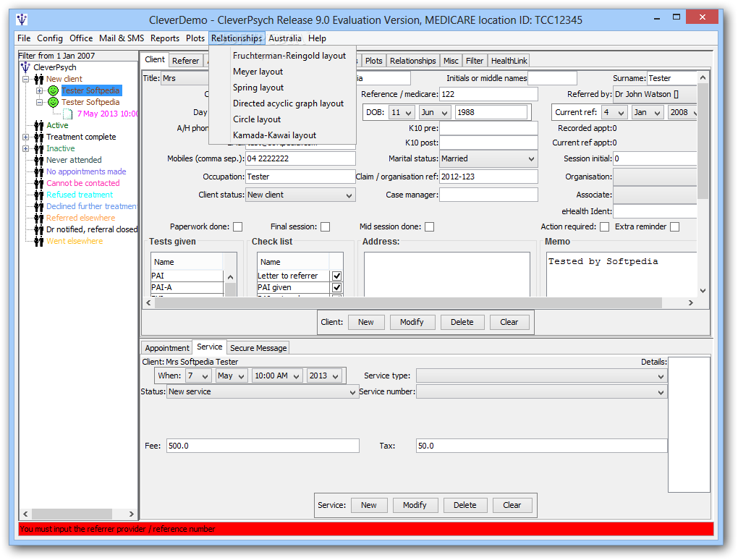The height and width of the screenshot is (560, 738).
Task: Switch to the HealthLink tab
Action: click(509, 61)
